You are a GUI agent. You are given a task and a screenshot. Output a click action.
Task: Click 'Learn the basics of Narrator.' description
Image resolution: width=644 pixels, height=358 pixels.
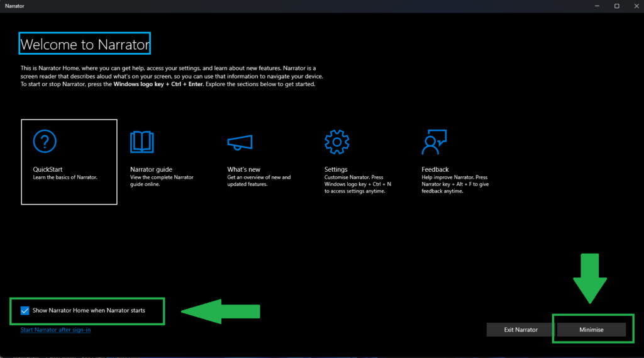point(65,177)
